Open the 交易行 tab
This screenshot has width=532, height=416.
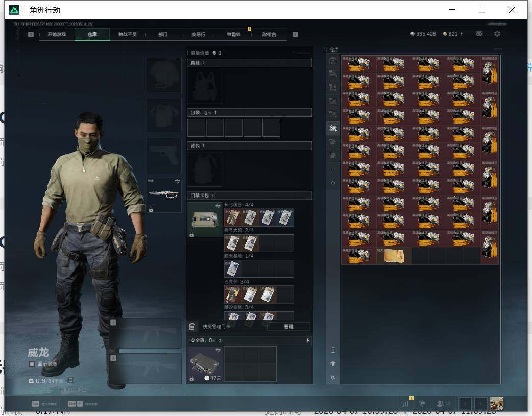[x=198, y=34]
